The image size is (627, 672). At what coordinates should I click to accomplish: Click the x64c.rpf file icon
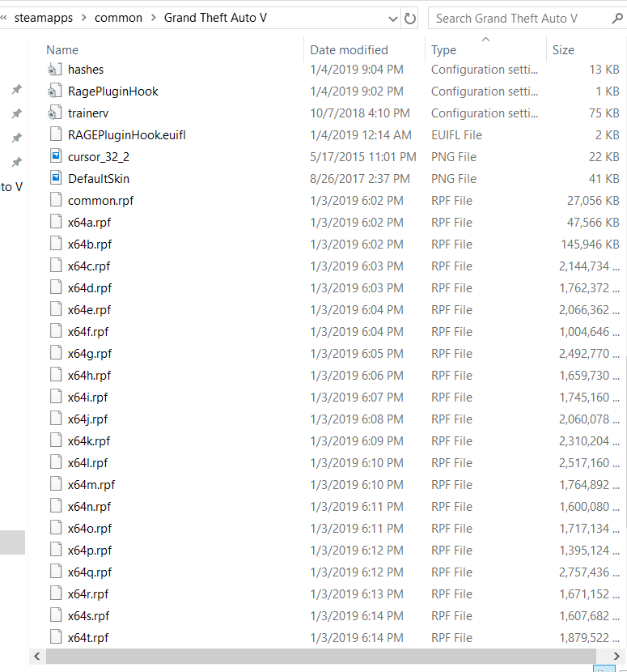pos(56,266)
